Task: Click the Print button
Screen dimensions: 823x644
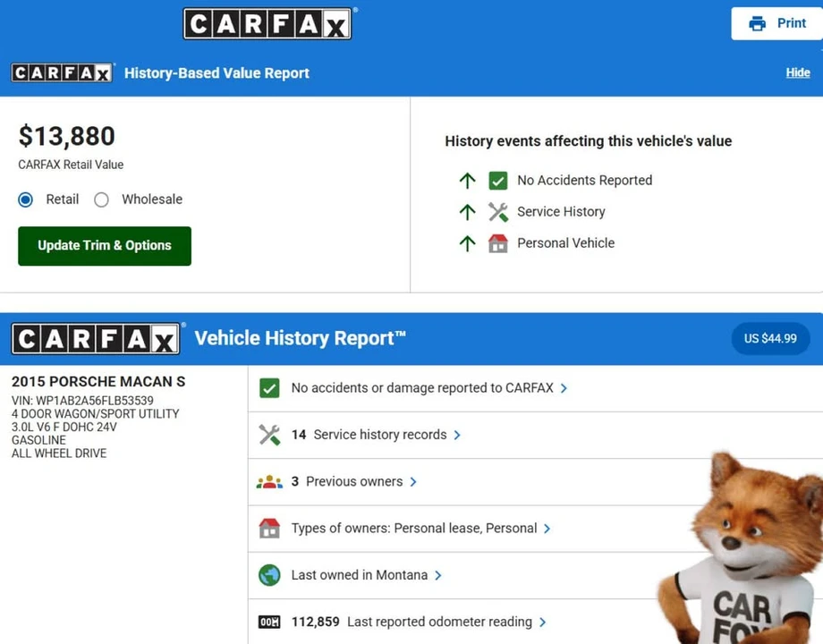Action: (x=776, y=23)
